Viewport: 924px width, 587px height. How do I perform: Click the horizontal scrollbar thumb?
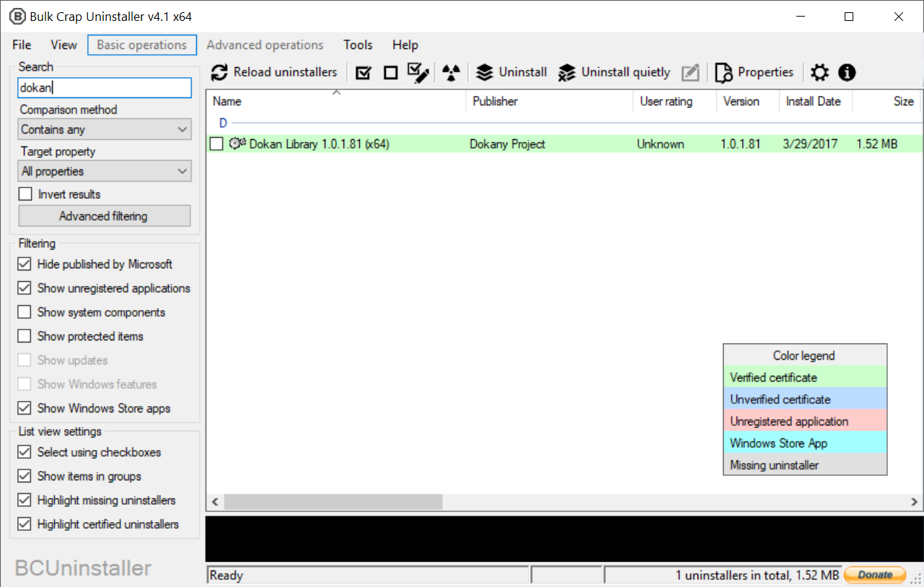[x=333, y=501]
